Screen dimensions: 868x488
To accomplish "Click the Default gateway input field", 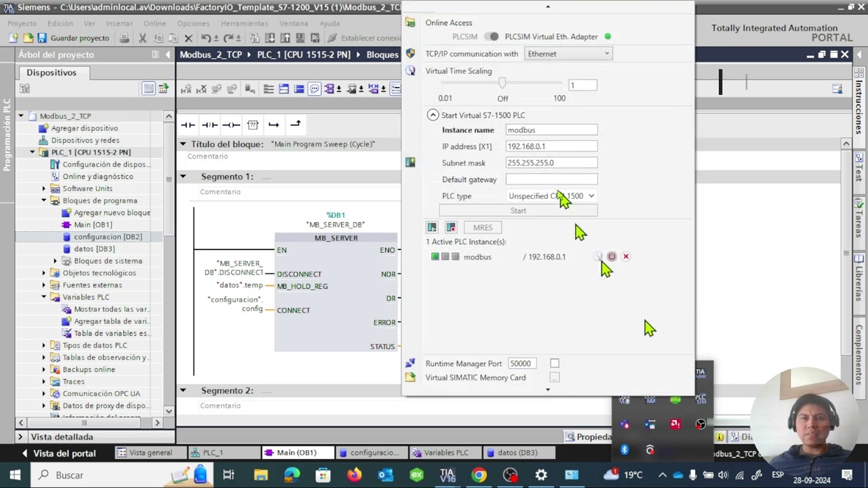I will click(551, 180).
